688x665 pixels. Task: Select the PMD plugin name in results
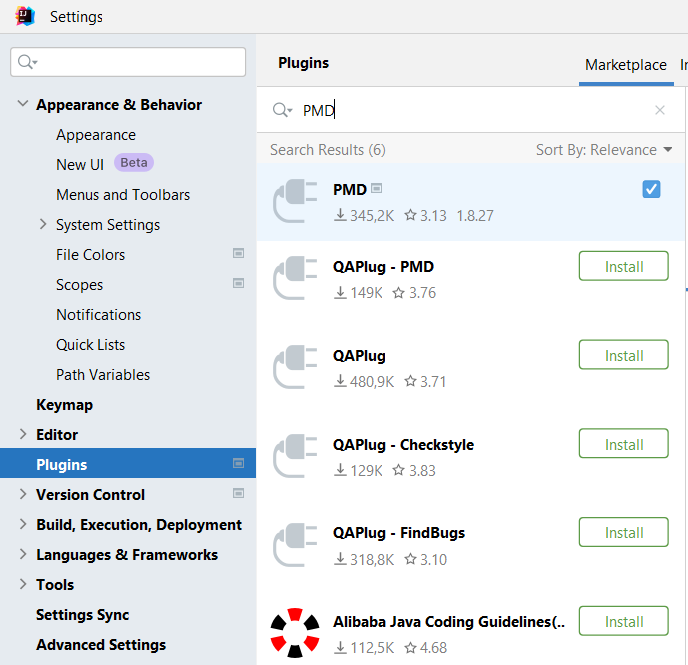click(x=350, y=189)
